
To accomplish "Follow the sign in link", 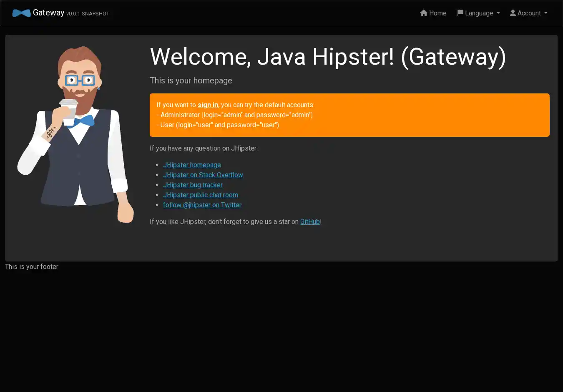I will 208,105.
